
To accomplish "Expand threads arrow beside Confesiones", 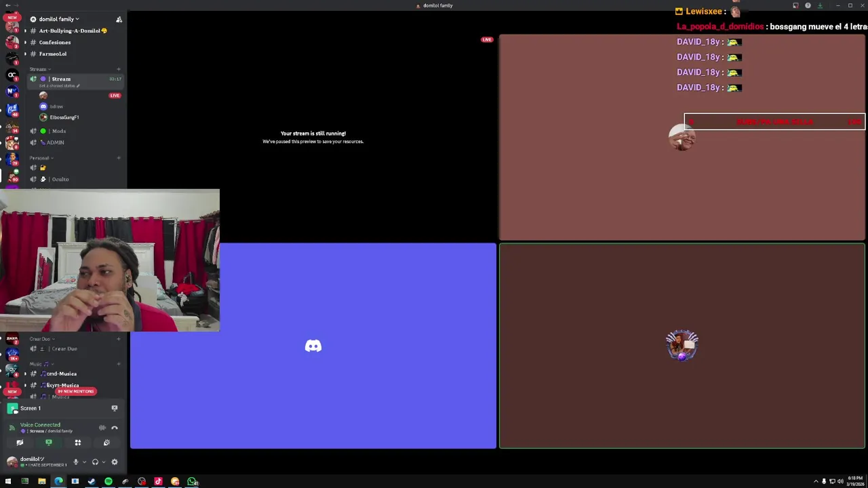I will click(25, 42).
